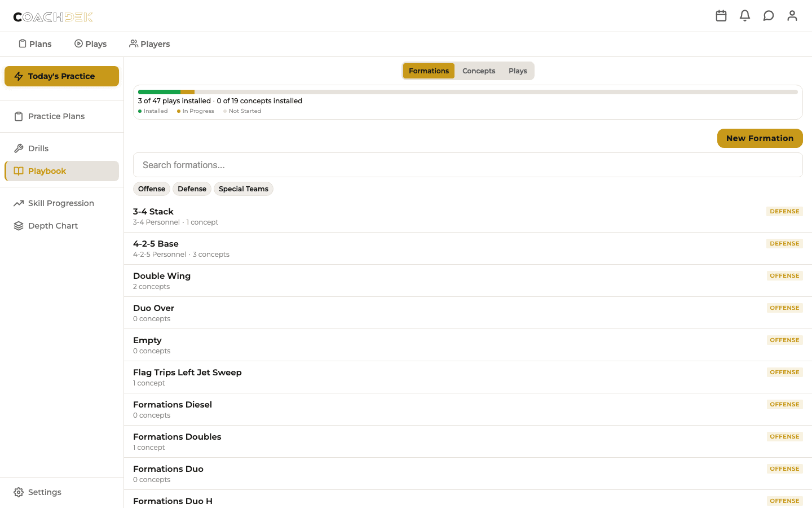The height and width of the screenshot is (508, 812).
Task: Enable the Defense filter chip
Action: click(x=192, y=189)
